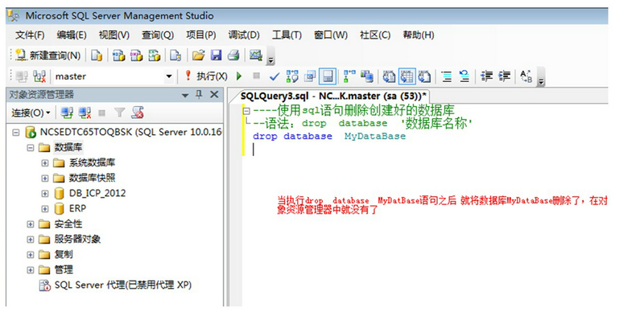Image resolution: width=644 pixels, height=316 pixels.
Task: Open the Database Engine Query icon
Action: click(x=97, y=55)
